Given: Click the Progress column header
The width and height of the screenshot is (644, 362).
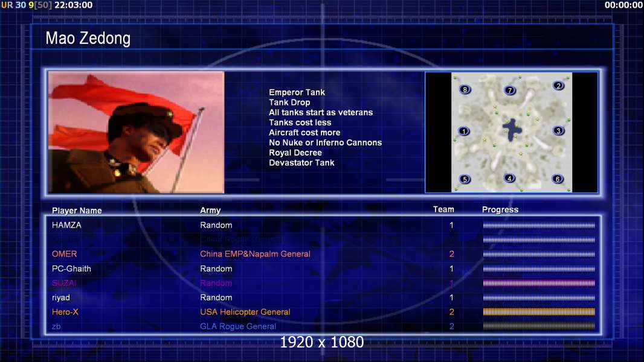Looking at the screenshot, I should [x=500, y=209].
